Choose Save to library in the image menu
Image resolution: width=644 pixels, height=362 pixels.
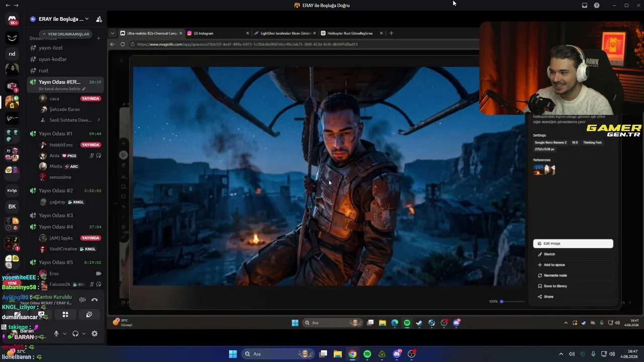pyautogui.click(x=573, y=286)
